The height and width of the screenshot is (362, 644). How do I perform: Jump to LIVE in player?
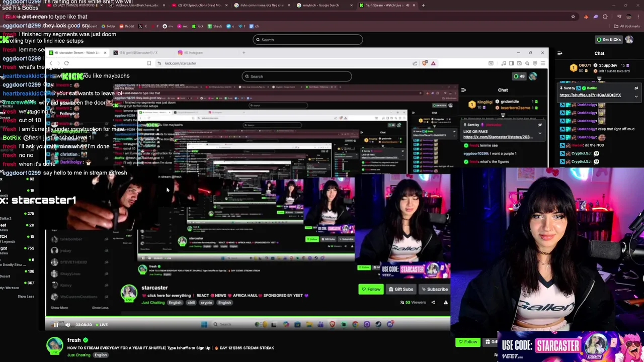102,325
